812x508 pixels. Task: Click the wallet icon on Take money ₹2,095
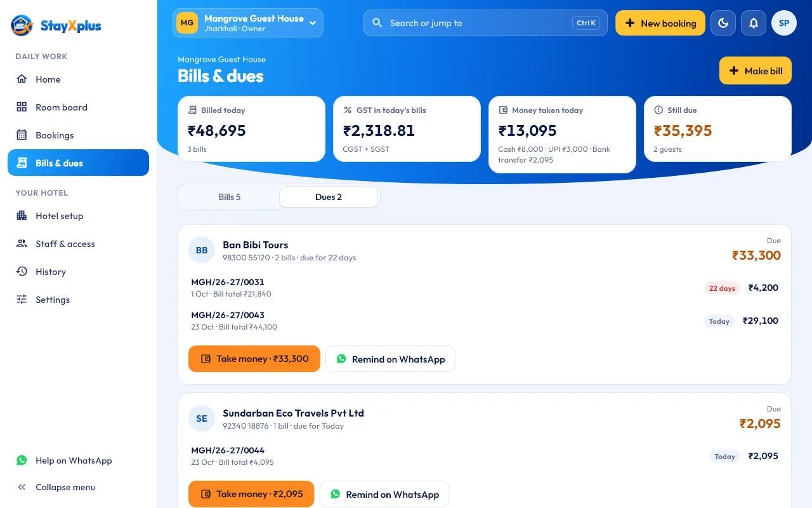(x=206, y=494)
